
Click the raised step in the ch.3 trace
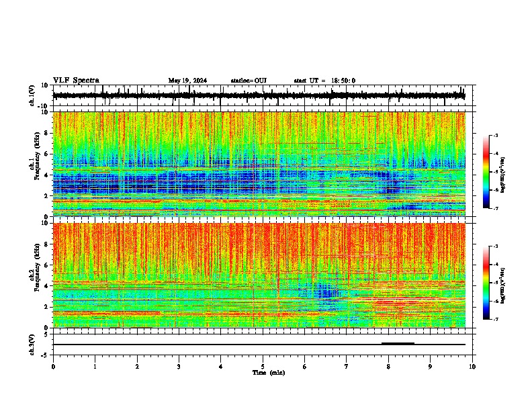click(x=398, y=344)
